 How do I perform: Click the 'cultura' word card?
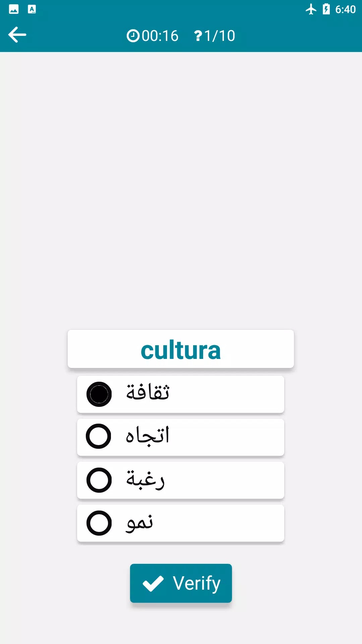pos(181,350)
